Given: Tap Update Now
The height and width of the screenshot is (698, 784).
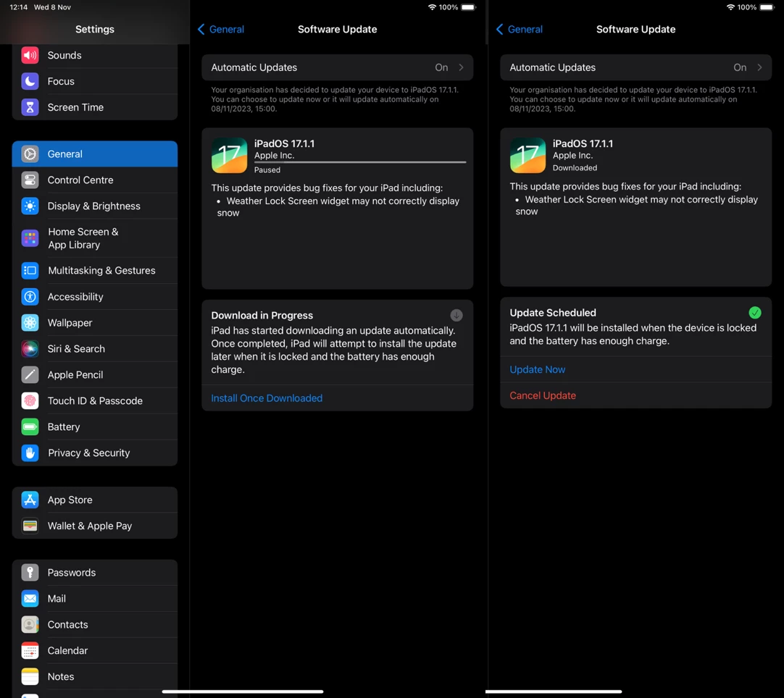Looking at the screenshot, I should tap(538, 370).
